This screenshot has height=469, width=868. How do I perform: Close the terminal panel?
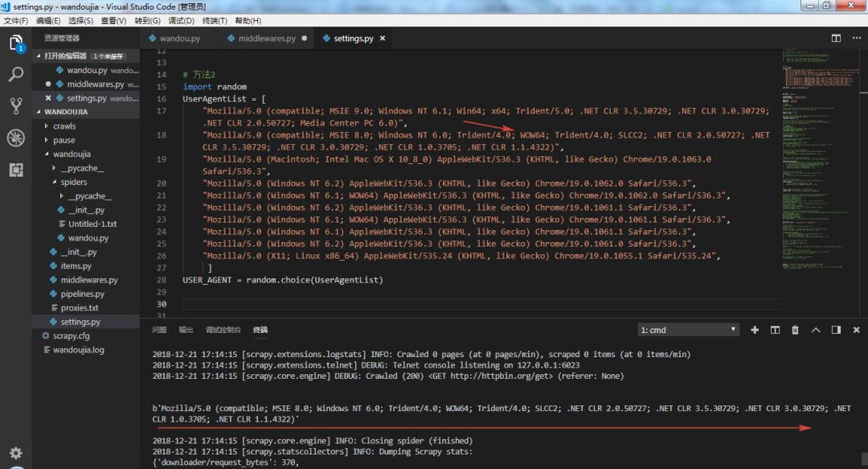tap(857, 330)
